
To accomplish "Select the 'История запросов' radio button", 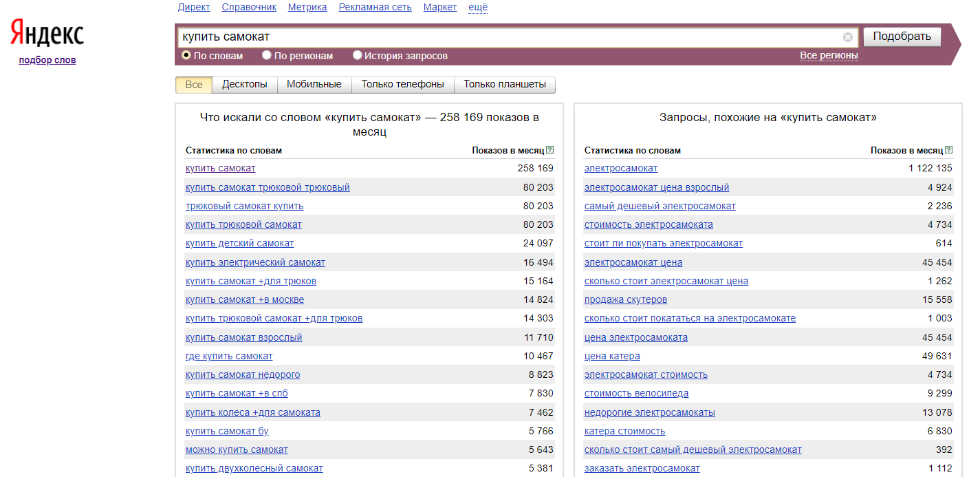I will tap(357, 55).
